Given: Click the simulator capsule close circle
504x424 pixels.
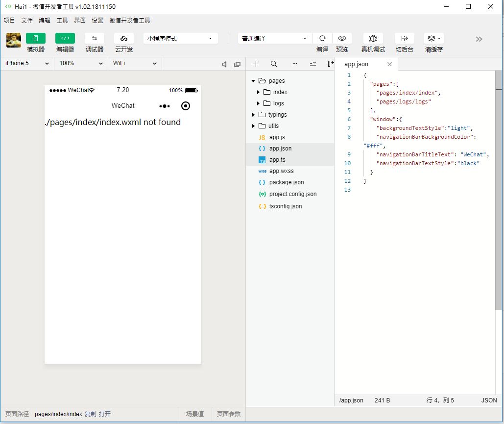Looking at the screenshot, I should point(186,106).
